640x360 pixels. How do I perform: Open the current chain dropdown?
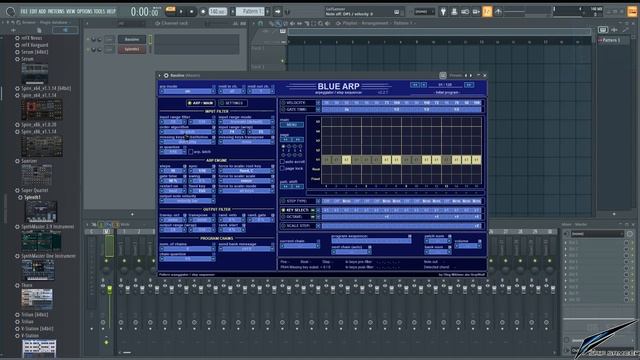[300, 246]
